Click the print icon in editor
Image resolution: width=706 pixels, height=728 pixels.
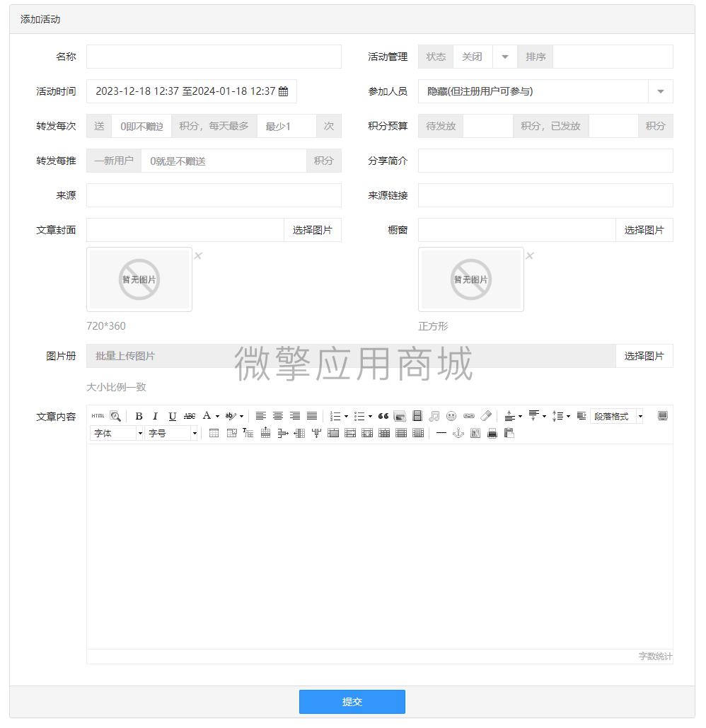492,433
